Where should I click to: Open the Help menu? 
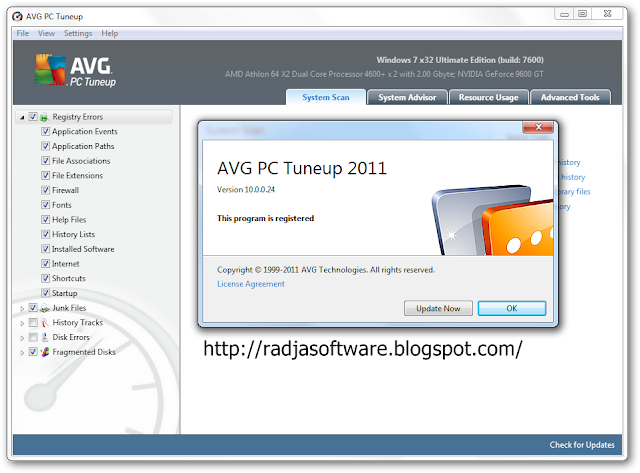tap(109, 33)
